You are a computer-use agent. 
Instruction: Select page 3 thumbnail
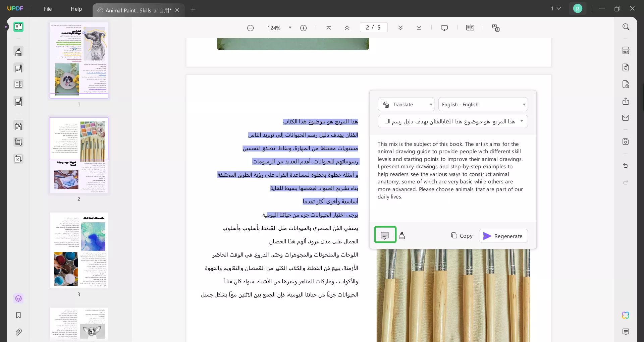tap(79, 251)
